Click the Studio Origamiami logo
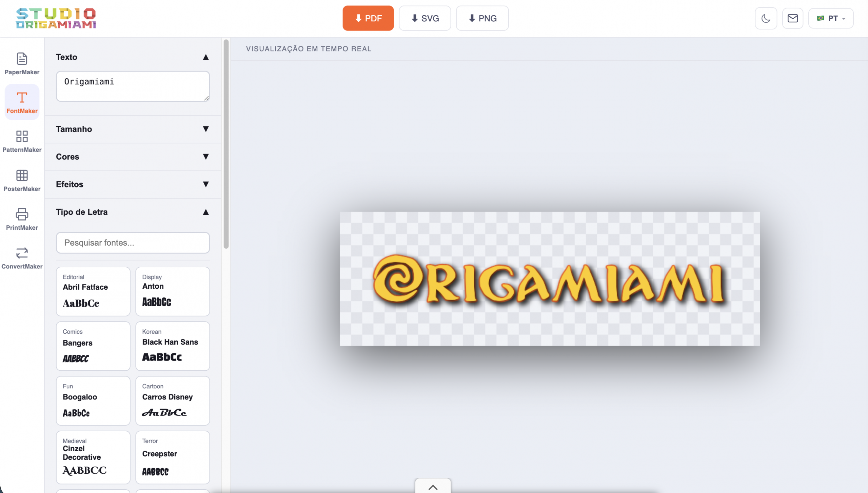 pyautogui.click(x=56, y=18)
